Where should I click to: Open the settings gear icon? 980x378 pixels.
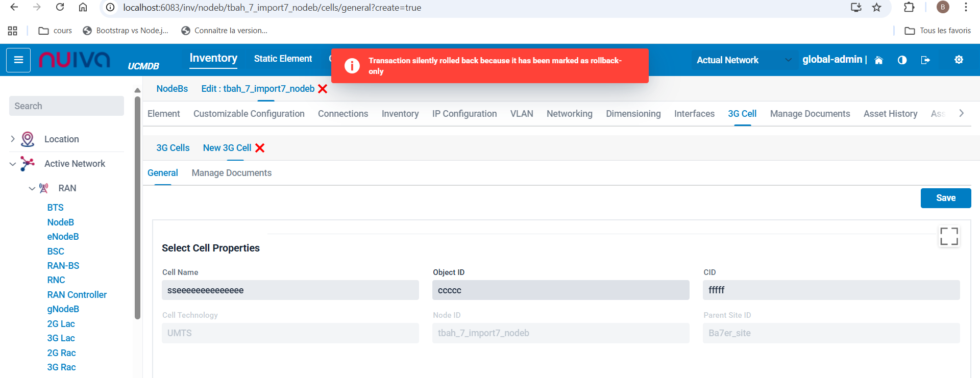959,60
